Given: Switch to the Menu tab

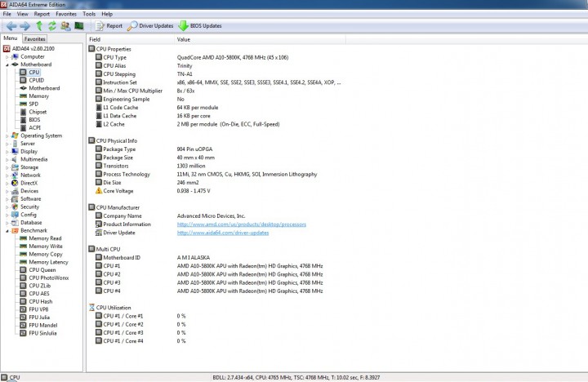Looking at the screenshot, I should click(11, 38).
